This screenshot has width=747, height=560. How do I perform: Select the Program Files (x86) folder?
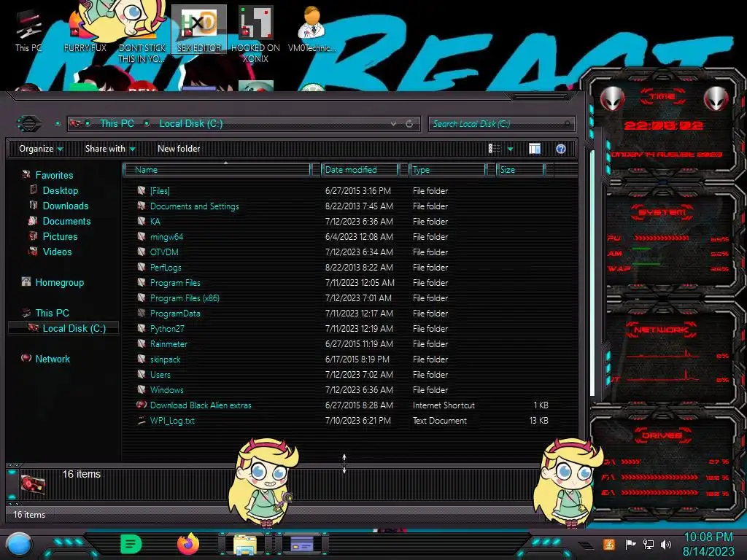tap(185, 298)
